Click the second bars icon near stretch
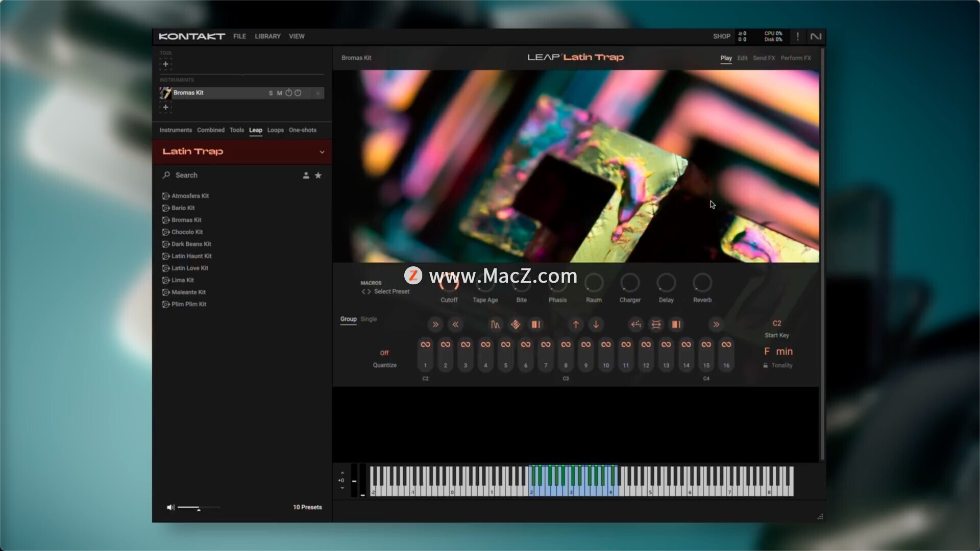Image resolution: width=980 pixels, height=551 pixels. click(676, 324)
